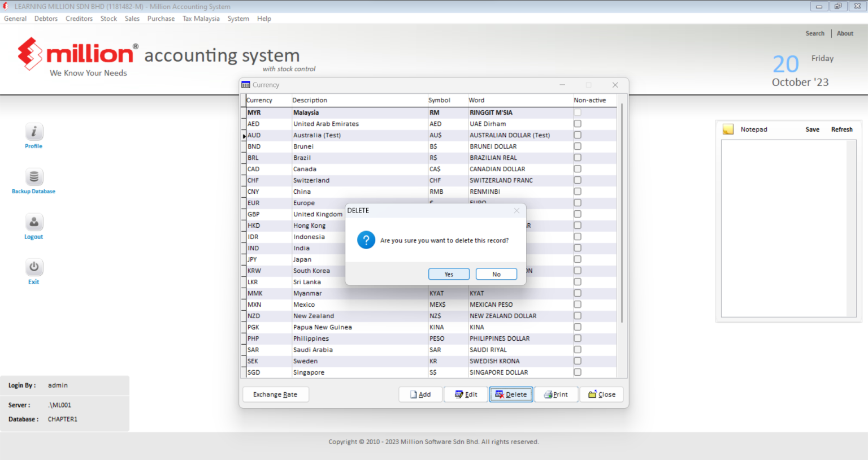Close the DELETE confirmation dialog
Viewport: 868px width, 460px height.
point(517,210)
